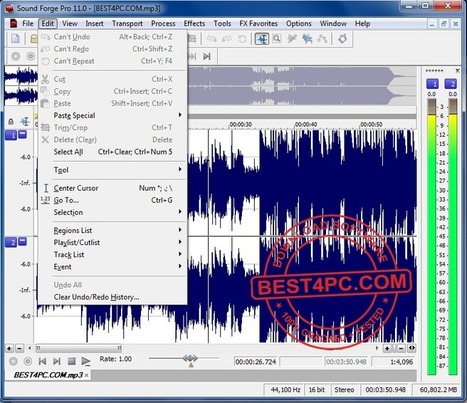Click the rightmost toolbar plug-in icon
This screenshot has width=467, height=403.
(x=342, y=39)
